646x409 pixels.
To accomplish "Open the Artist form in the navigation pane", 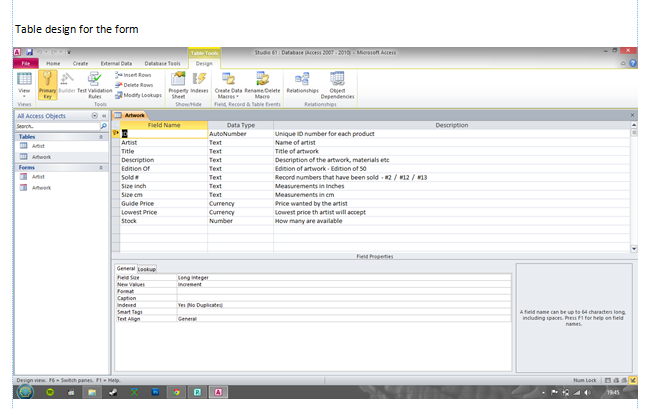I will click(38, 177).
